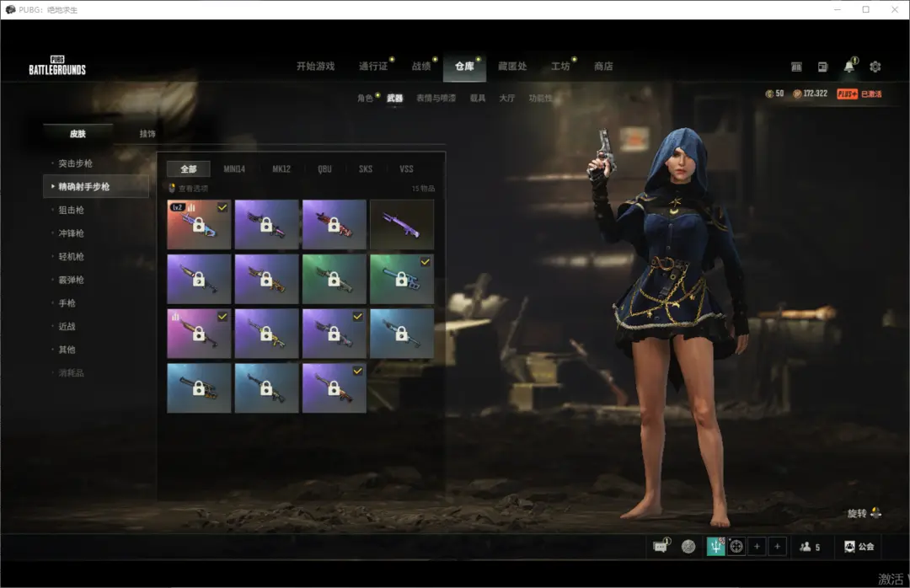The width and height of the screenshot is (910, 588).
Task: Toggle checkmark on the teal-background skin, second row
Action: pos(426,262)
